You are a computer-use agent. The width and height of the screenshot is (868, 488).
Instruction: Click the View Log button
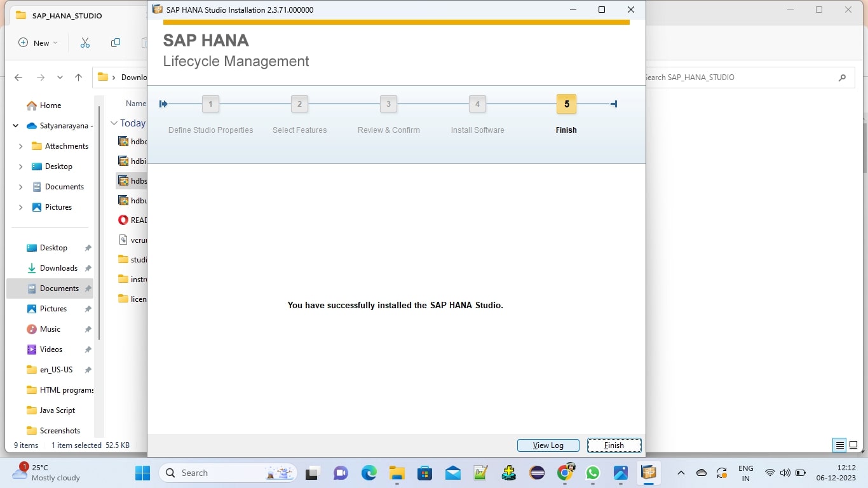coord(548,445)
